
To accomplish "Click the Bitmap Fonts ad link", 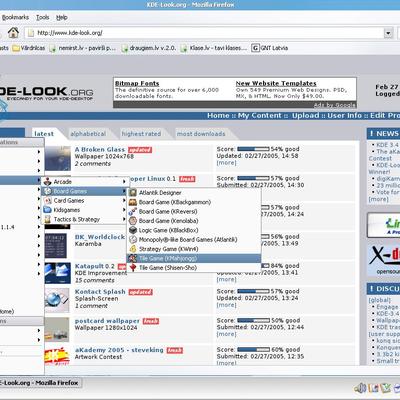I will (137, 83).
